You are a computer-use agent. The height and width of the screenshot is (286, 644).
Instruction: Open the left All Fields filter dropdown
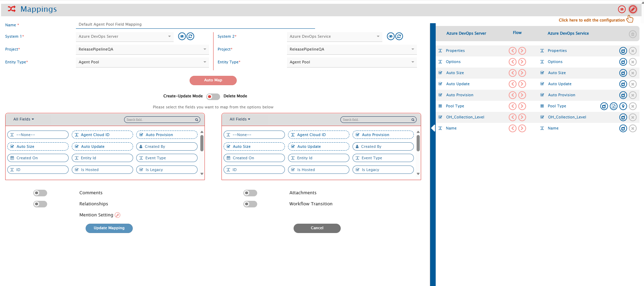[x=24, y=119]
